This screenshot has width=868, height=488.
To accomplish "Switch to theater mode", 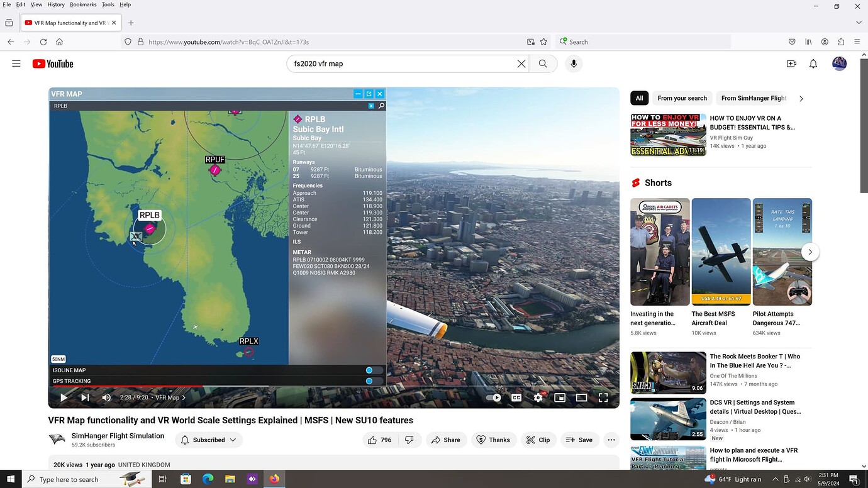I will click(x=581, y=397).
